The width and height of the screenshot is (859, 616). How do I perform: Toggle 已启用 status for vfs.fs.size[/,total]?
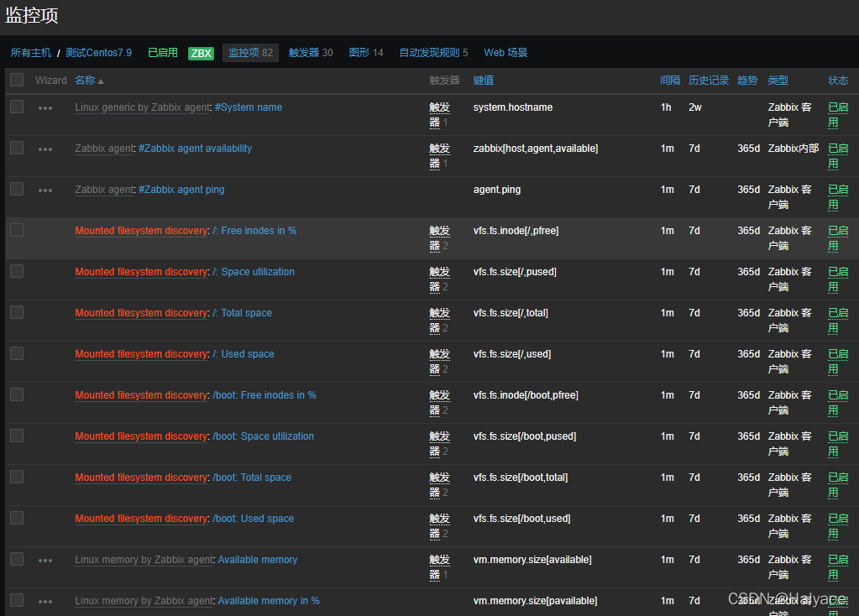[838, 321]
